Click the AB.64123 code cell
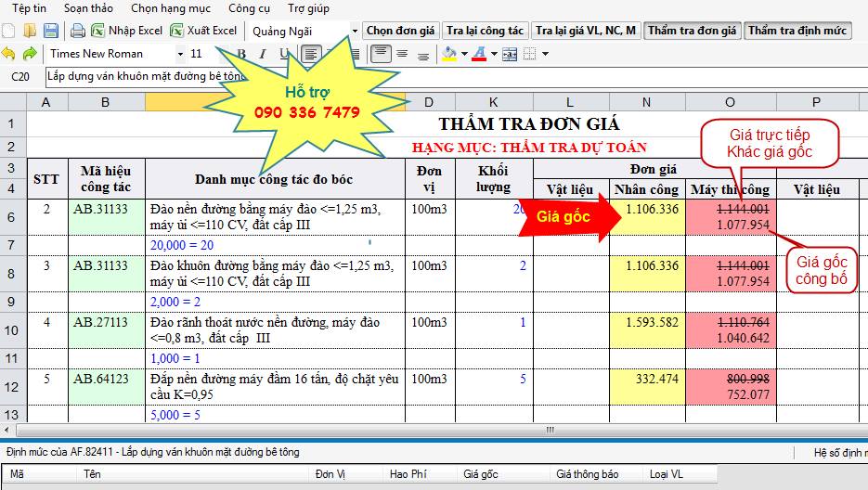The width and height of the screenshot is (868, 490). (106, 386)
